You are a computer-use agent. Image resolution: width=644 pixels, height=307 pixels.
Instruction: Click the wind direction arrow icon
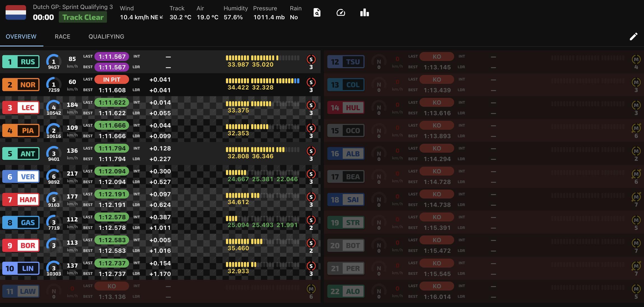[x=162, y=17]
